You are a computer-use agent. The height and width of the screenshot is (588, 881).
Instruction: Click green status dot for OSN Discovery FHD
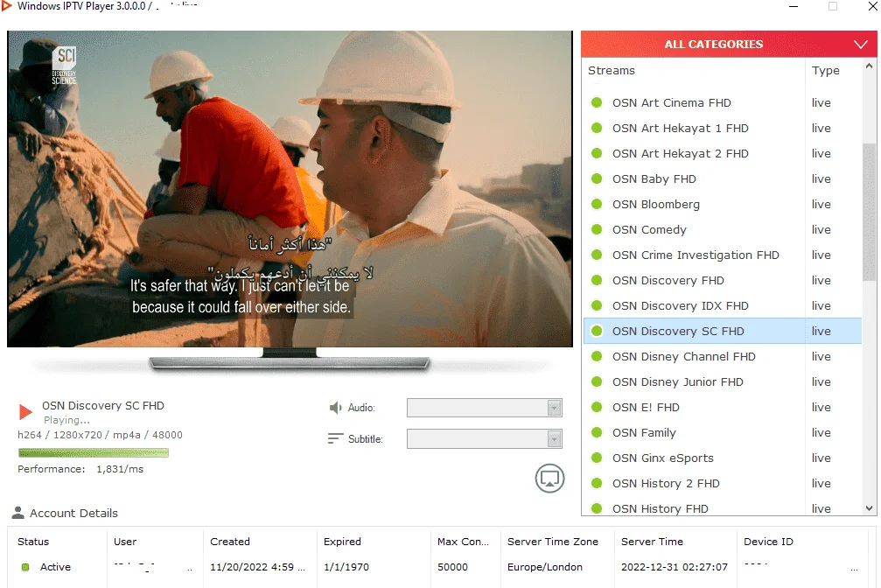coord(597,280)
